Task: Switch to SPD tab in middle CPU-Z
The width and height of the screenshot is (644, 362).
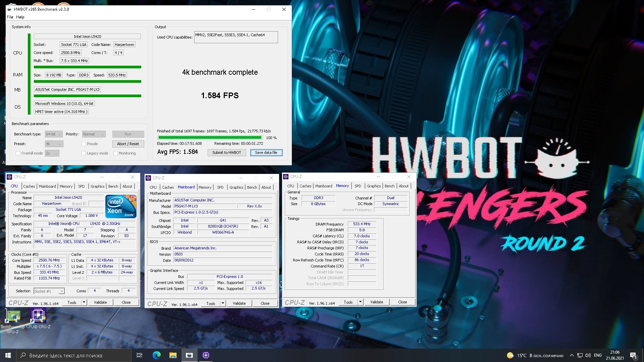Action: [220, 187]
